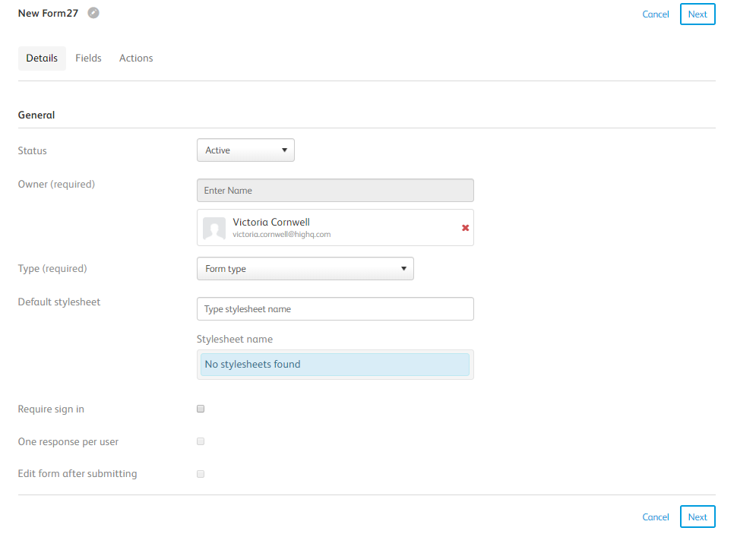Open the Actions tab
Viewport: 756px width, 534px height.
[x=136, y=58]
